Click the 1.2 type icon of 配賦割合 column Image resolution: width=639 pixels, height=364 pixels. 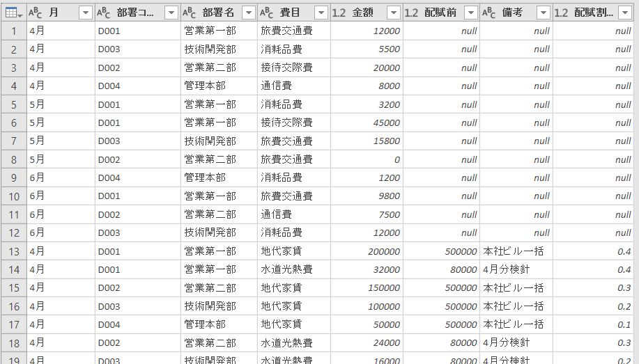click(x=562, y=13)
